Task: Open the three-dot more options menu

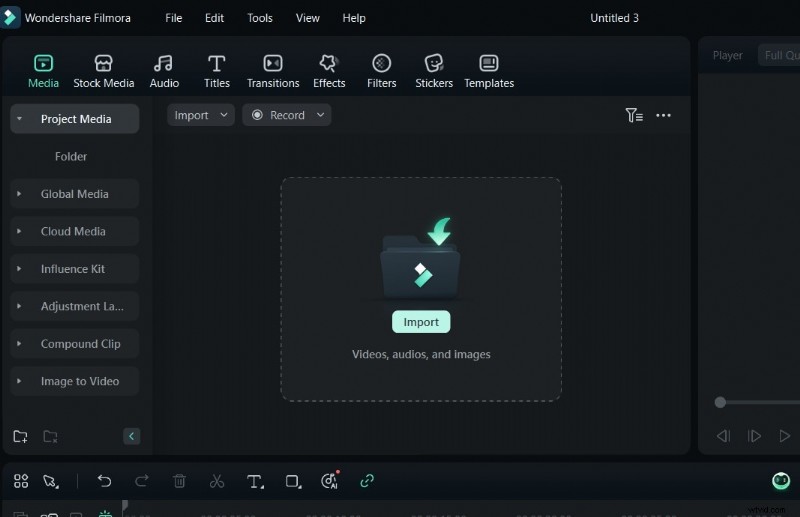Action: coord(663,115)
